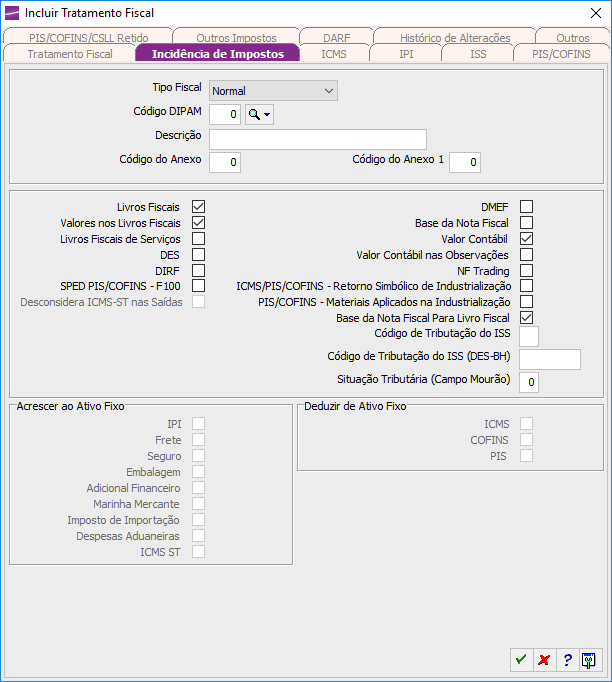Click the Código do Anexo 1 field
The width and height of the screenshot is (612, 682).
tap(465, 162)
